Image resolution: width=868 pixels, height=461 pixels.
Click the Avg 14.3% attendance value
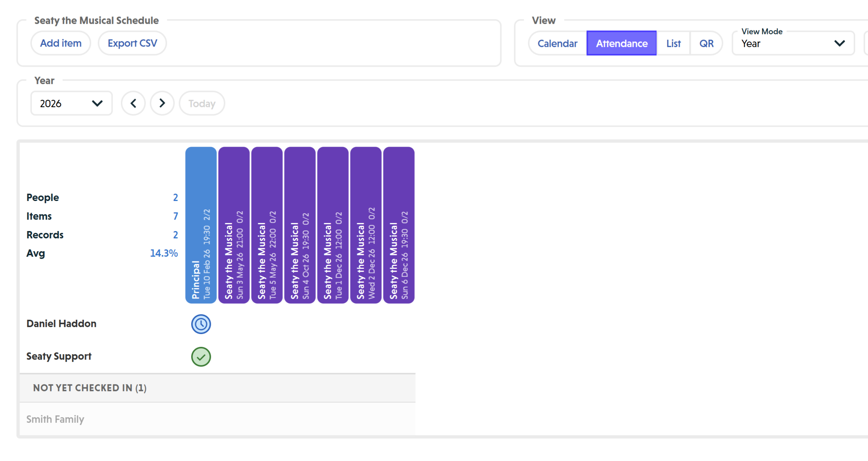164,253
